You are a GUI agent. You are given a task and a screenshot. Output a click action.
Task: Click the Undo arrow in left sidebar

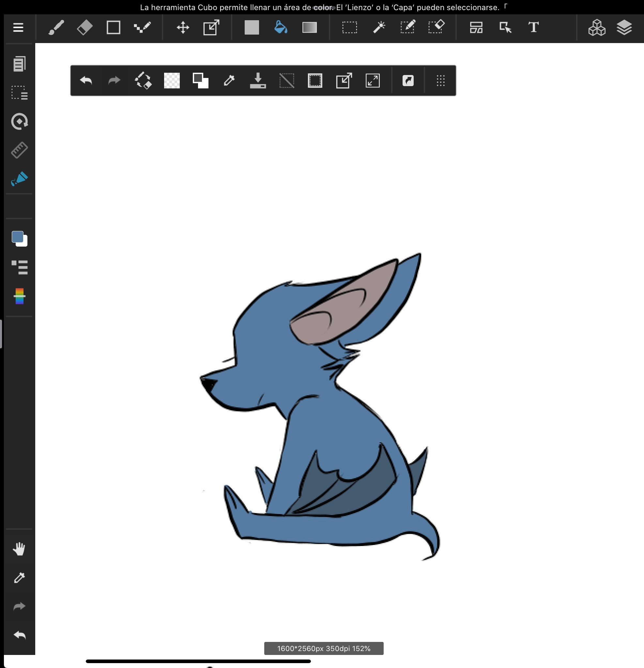[x=20, y=635]
